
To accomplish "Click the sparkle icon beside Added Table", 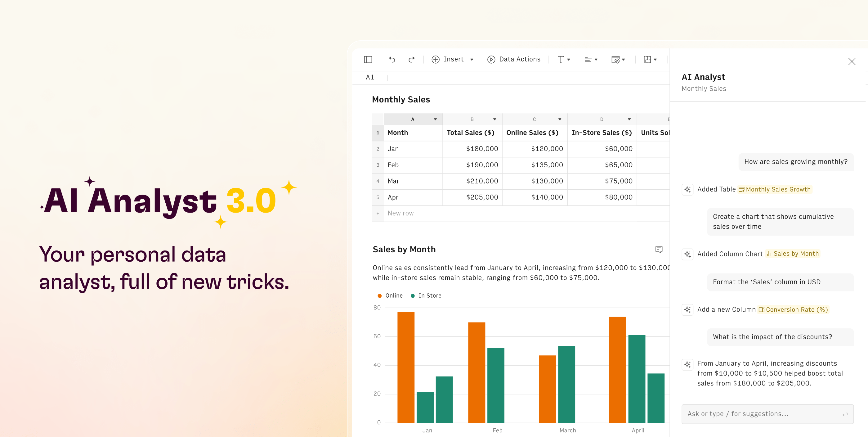I will click(687, 190).
